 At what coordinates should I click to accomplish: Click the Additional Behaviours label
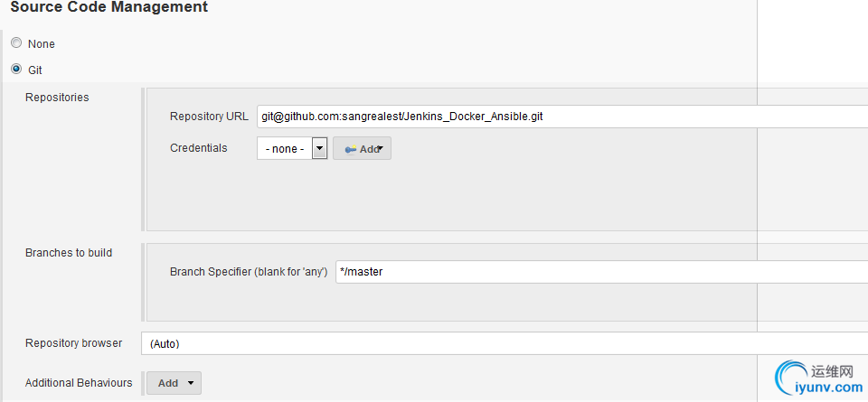79,383
